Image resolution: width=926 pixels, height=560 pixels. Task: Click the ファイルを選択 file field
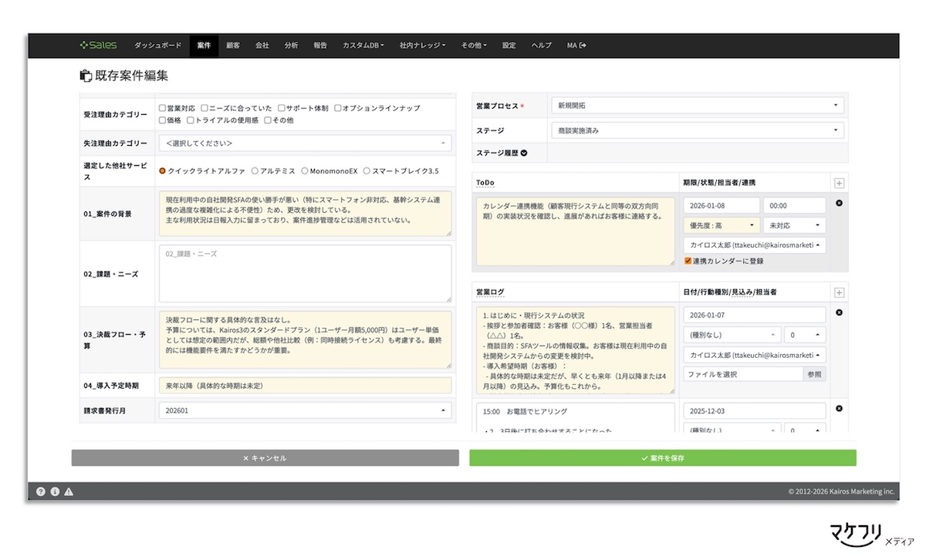click(743, 374)
